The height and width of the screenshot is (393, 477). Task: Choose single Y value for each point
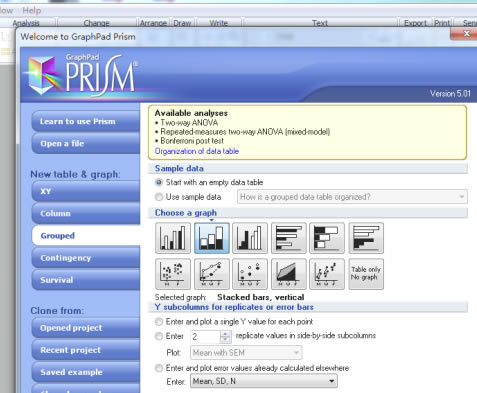point(159,322)
